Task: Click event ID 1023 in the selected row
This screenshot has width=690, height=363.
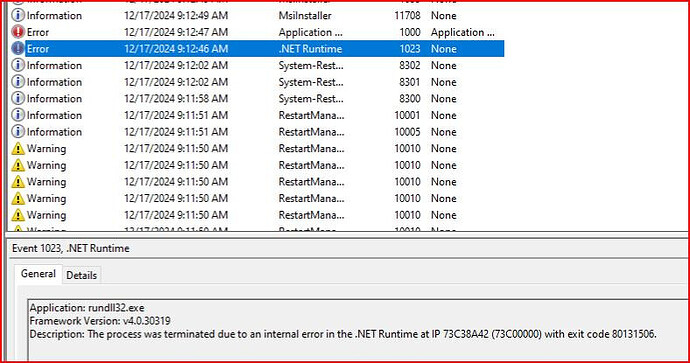Action: click(x=410, y=49)
